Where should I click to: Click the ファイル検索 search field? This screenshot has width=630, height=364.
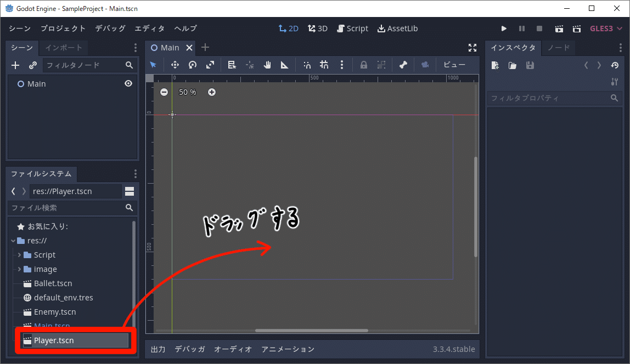pyautogui.click(x=66, y=208)
